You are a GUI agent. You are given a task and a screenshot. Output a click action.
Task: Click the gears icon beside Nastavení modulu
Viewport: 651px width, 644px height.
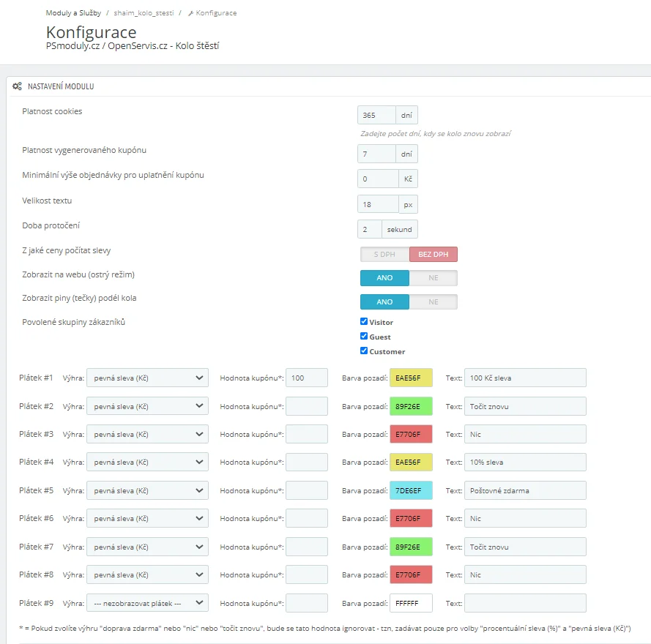coord(17,86)
